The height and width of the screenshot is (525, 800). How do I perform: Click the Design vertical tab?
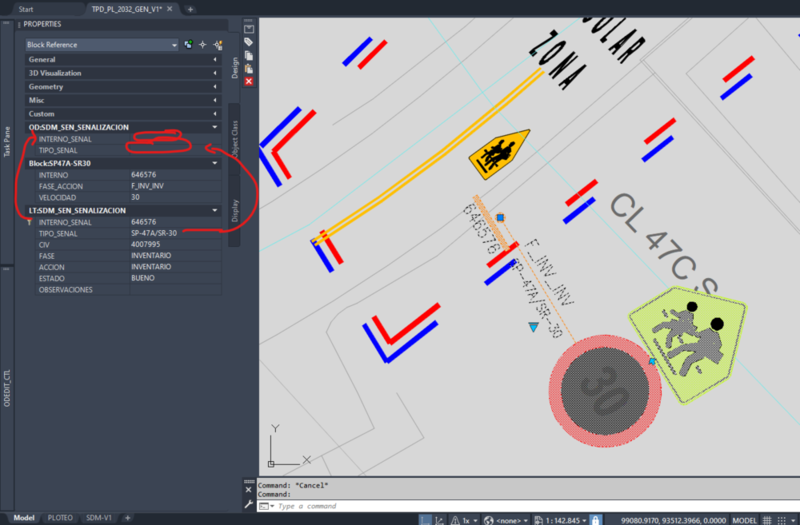(x=234, y=67)
